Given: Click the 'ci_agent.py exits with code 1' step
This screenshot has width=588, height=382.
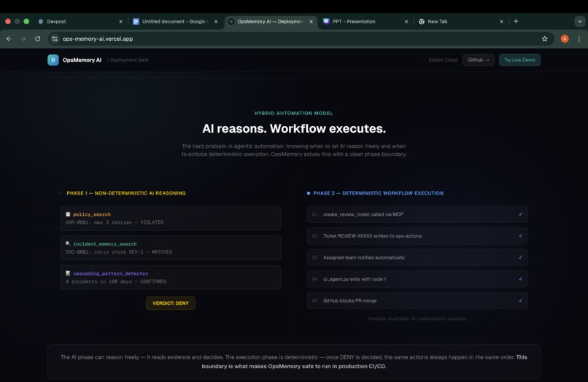Looking at the screenshot, I should tap(417, 279).
